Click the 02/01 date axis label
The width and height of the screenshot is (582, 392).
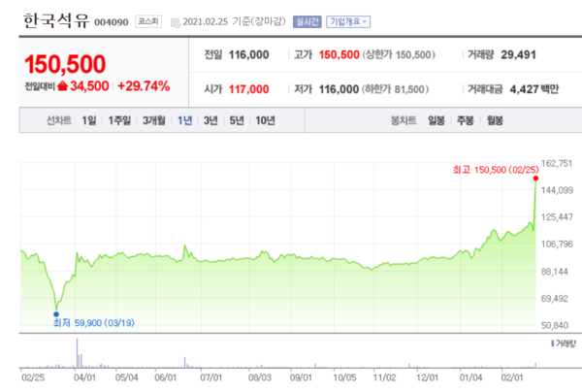(512, 377)
